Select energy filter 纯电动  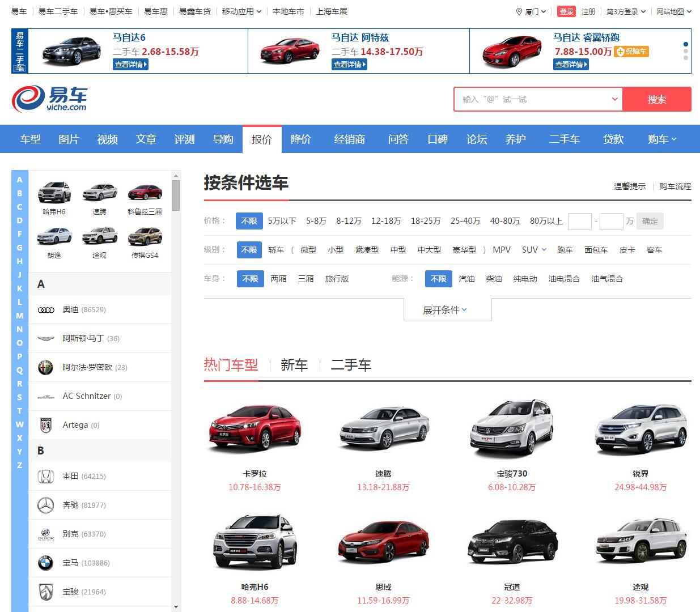(525, 279)
